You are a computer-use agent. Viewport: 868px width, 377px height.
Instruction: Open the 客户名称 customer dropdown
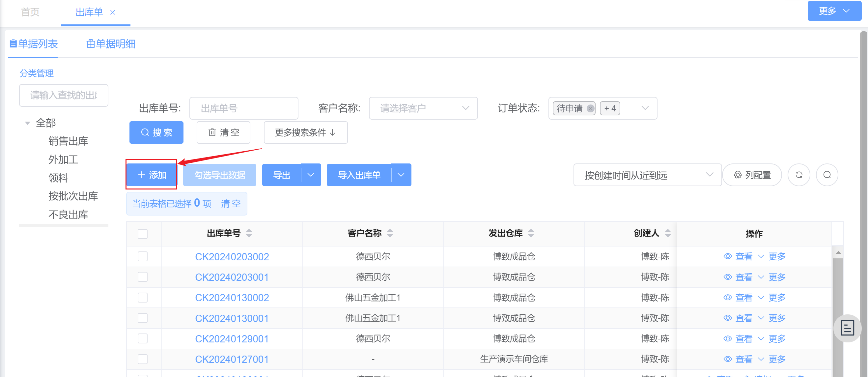[x=423, y=108]
